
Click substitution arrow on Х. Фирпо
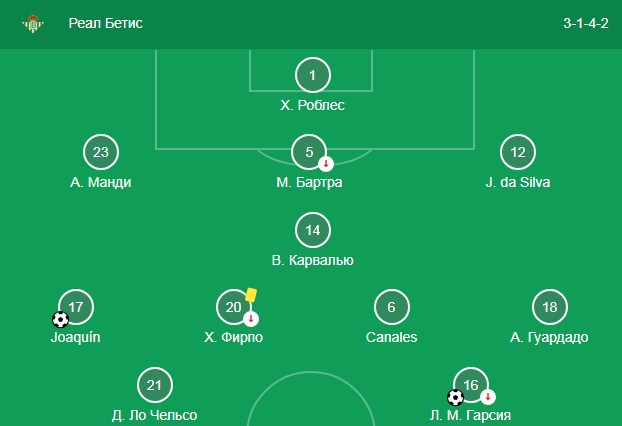[251, 319]
